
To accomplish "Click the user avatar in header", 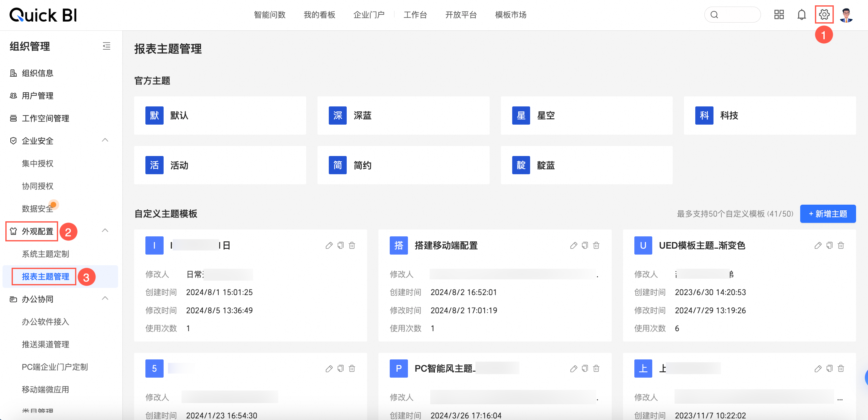I will tap(846, 14).
